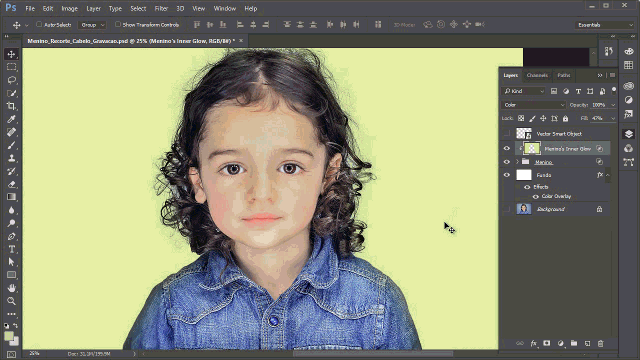Click the Background layer thumbnail
The width and height of the screenshot is (640, 360).
(x=524, y=209)
